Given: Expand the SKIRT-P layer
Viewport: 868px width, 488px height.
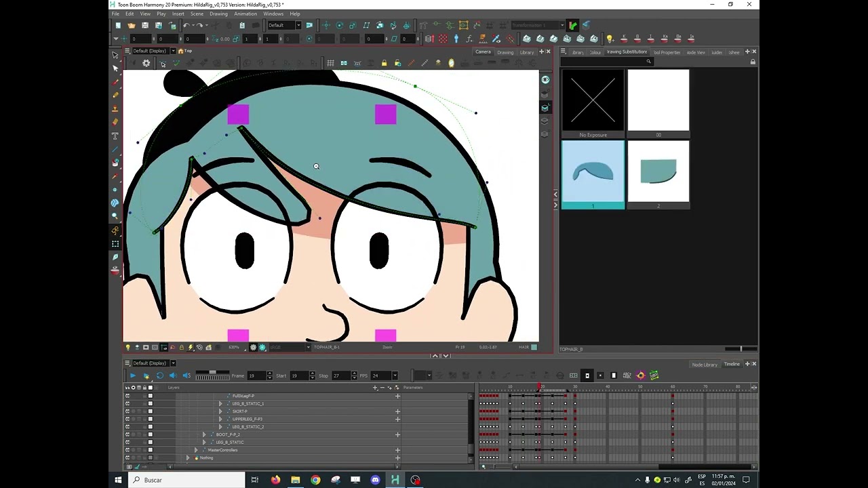Looking at the screenshot, I should 220,411.
